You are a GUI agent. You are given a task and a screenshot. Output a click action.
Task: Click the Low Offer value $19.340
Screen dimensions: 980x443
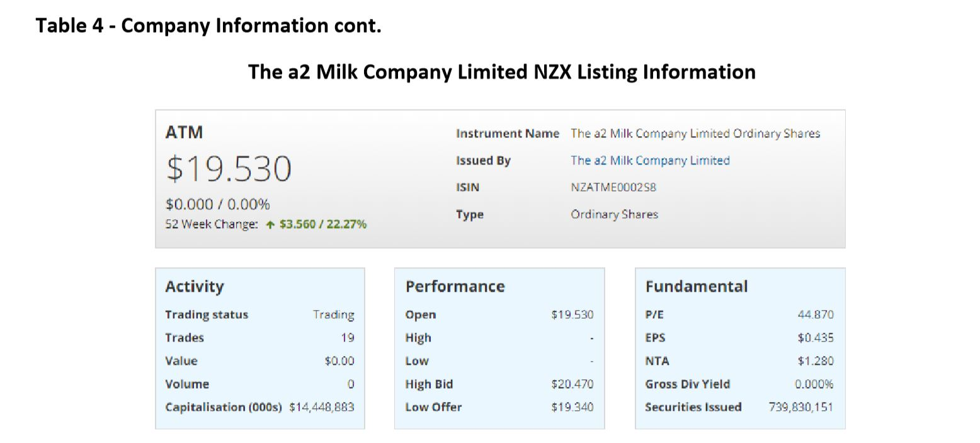point(572,407)
